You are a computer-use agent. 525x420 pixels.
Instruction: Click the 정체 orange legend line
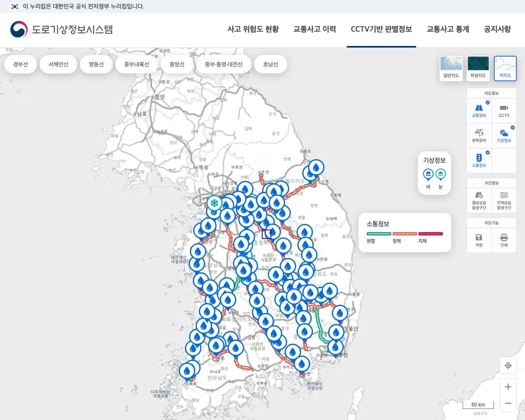pos(404,234)
